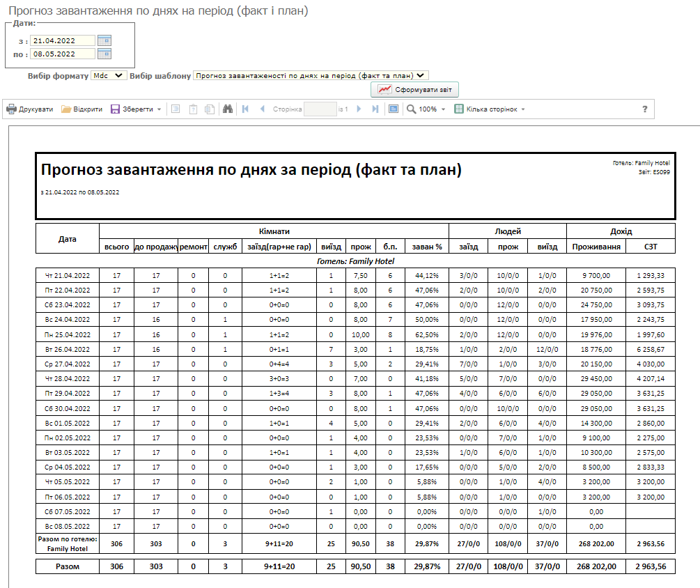Open calendar picker for start date

click(x=104, y=40)
